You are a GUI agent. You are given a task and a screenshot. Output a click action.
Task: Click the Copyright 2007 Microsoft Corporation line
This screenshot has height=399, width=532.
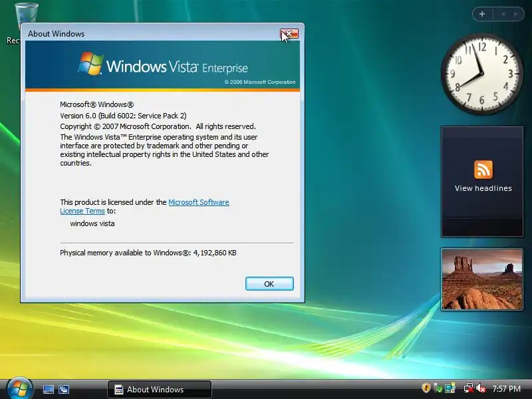tap(158, 126)
